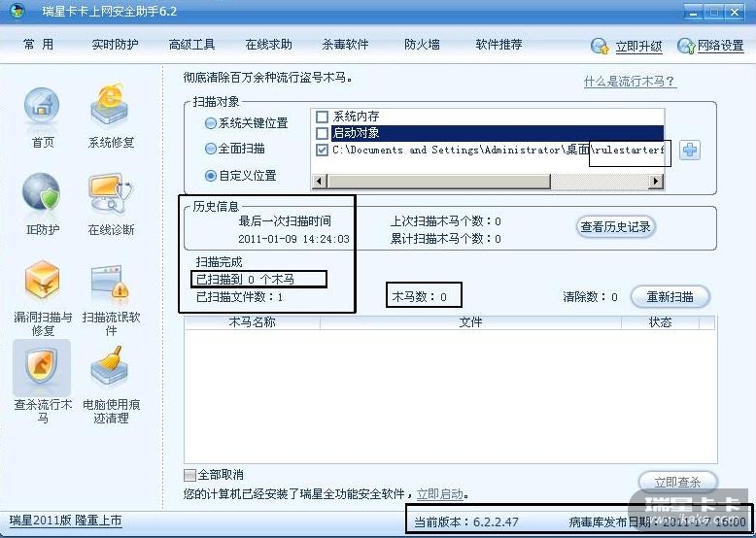
Task: Click the 查看历史记录 button
Action: 616,226
